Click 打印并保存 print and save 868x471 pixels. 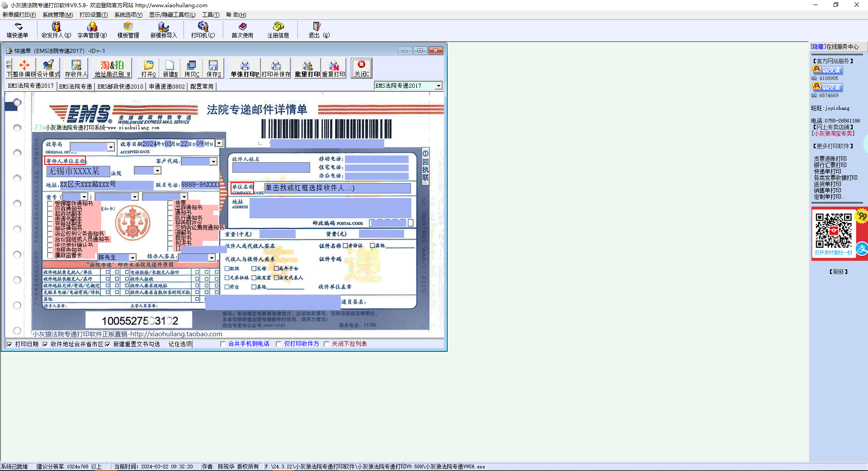tap(276, 68)
